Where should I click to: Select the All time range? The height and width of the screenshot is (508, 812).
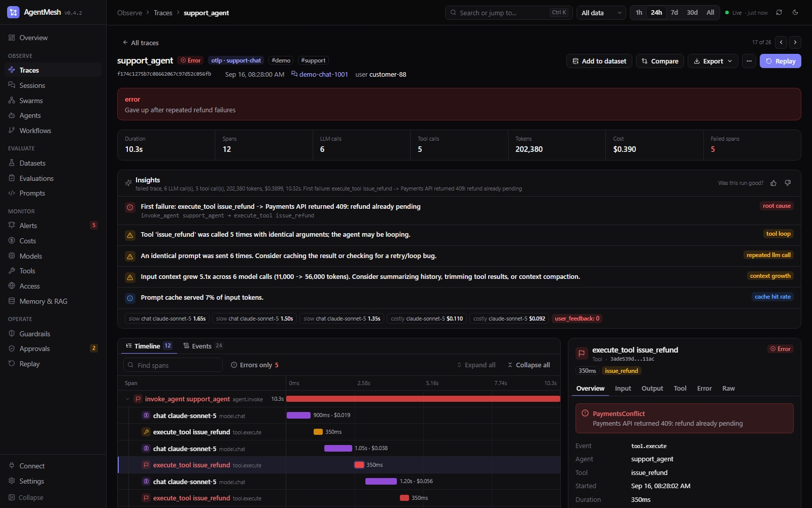[710, 13]
